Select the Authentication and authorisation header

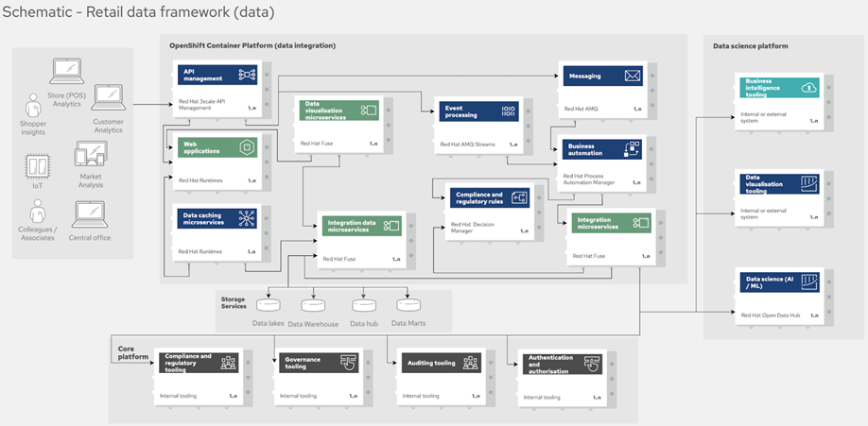tap(563, 365)
